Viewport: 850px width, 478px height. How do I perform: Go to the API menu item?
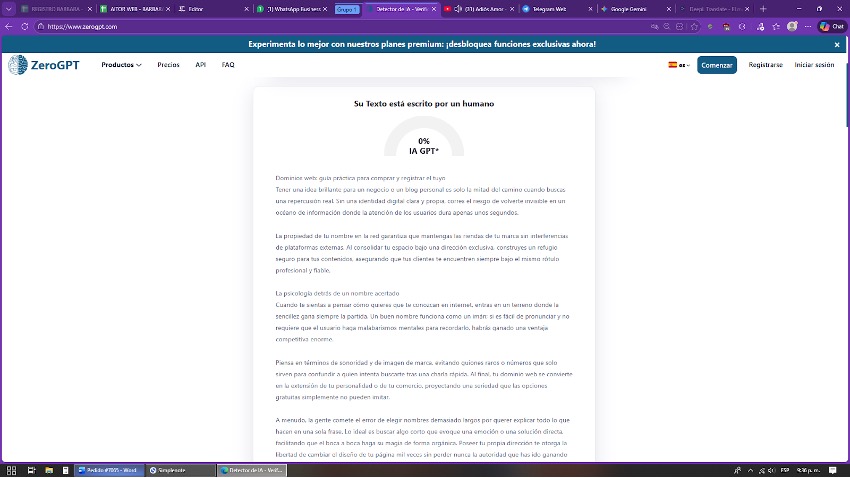point(200,65)
